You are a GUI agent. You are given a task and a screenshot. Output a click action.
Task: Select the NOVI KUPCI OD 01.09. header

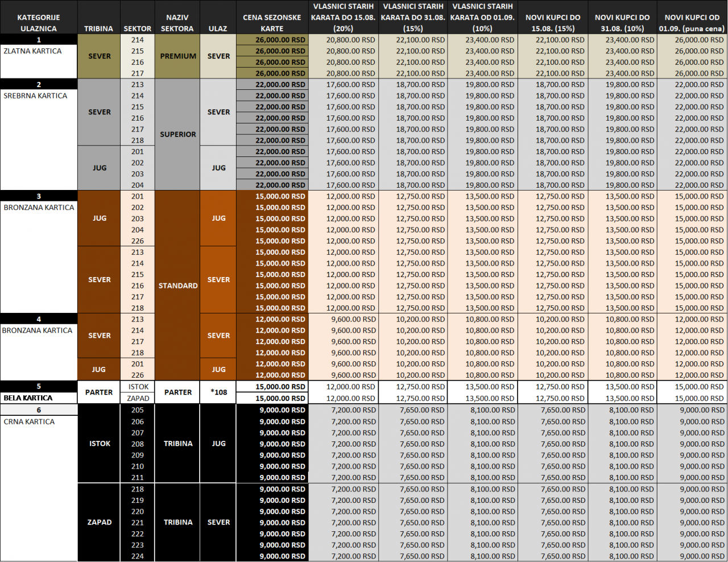692,23
